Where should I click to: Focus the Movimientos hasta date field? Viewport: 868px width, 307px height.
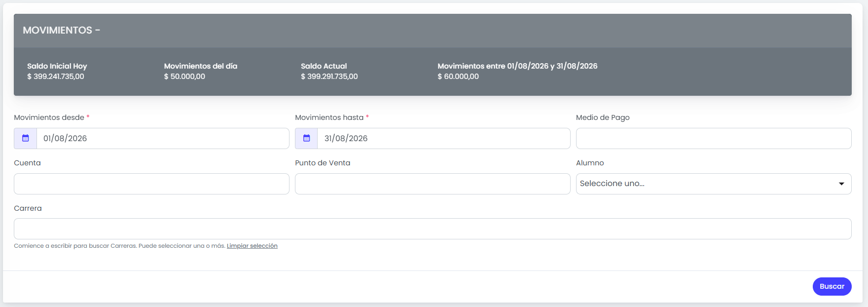444,138
